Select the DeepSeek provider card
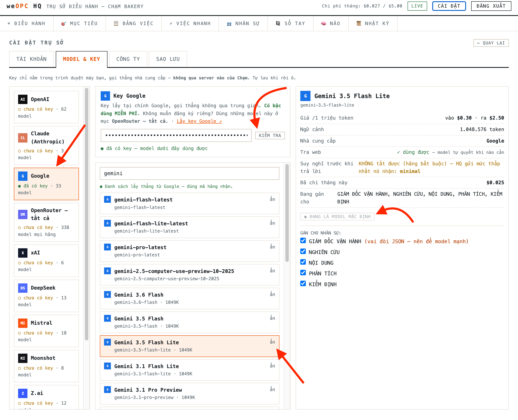 [46, 296]
